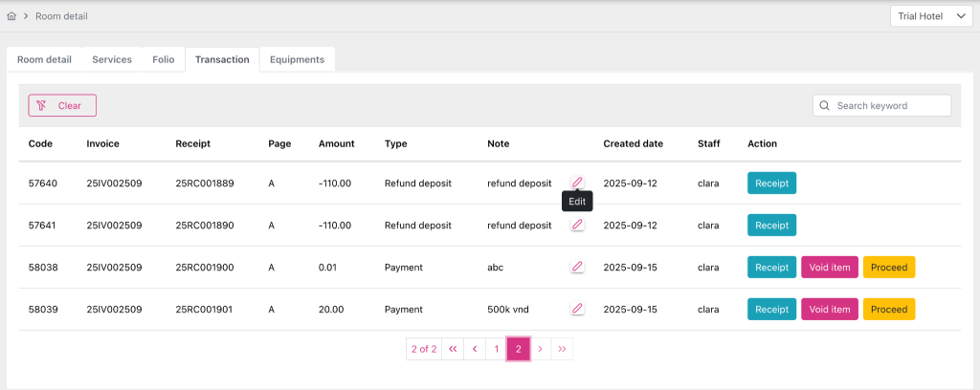980x390 pixels.
Task: Proceed with transaction 58039
Action: click(888, 309)
